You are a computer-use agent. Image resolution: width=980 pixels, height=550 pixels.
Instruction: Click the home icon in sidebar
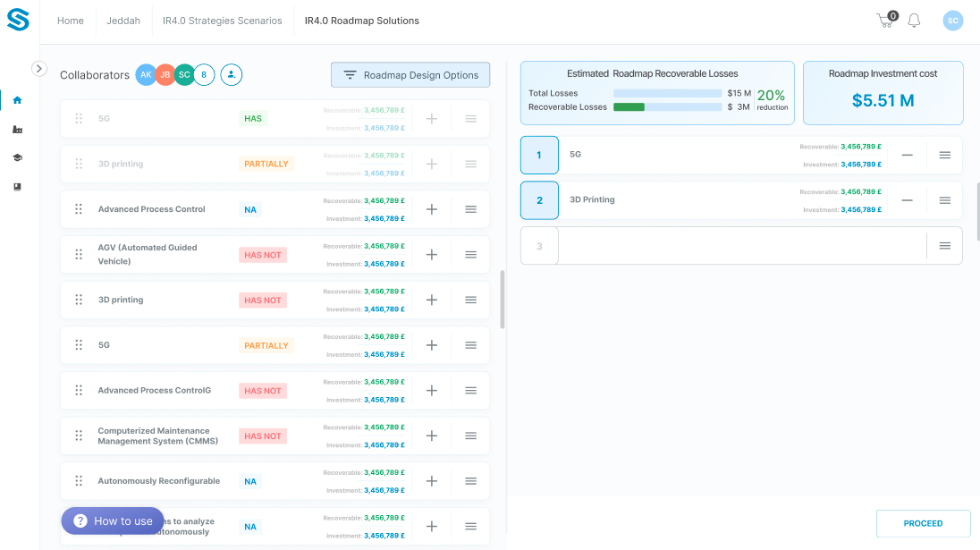(17, 100)
